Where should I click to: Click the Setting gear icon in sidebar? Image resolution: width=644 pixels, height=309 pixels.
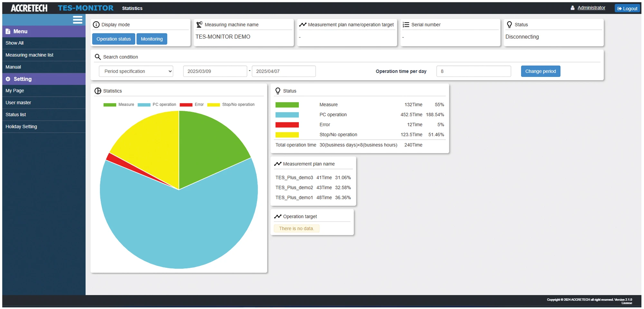pyautogui.click(x=8, y=79)
